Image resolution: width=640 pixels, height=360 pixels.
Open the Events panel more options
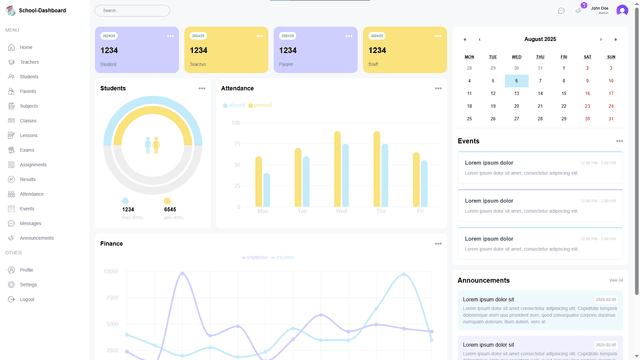619,141
